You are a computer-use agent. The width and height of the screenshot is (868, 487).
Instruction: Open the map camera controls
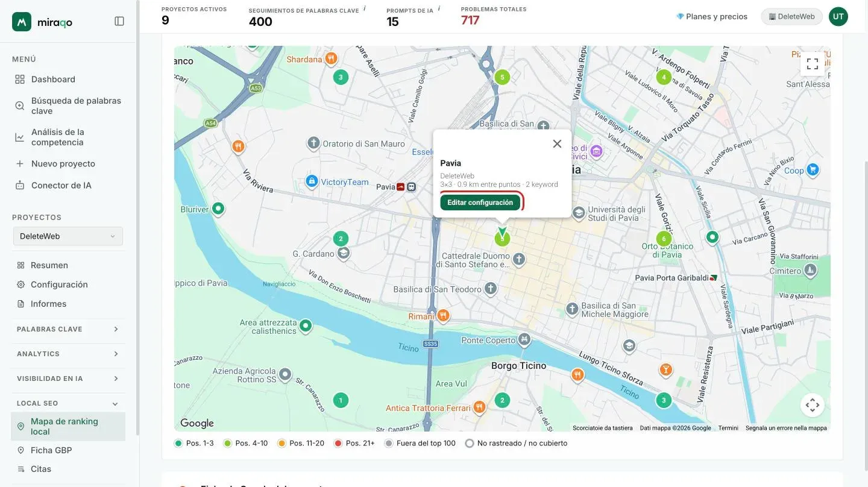[812, 405]
